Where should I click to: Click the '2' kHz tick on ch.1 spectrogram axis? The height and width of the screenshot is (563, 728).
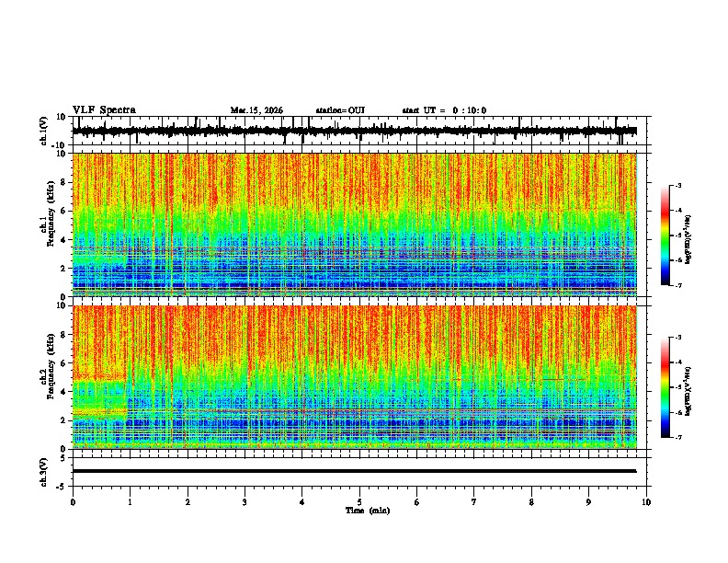(63, 268)
